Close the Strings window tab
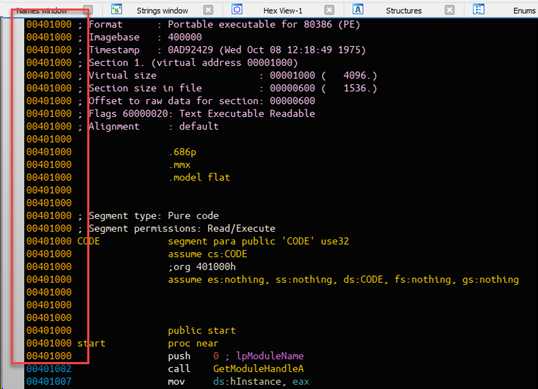The width and height of the screenshot is (538, 389). [208, 10]
